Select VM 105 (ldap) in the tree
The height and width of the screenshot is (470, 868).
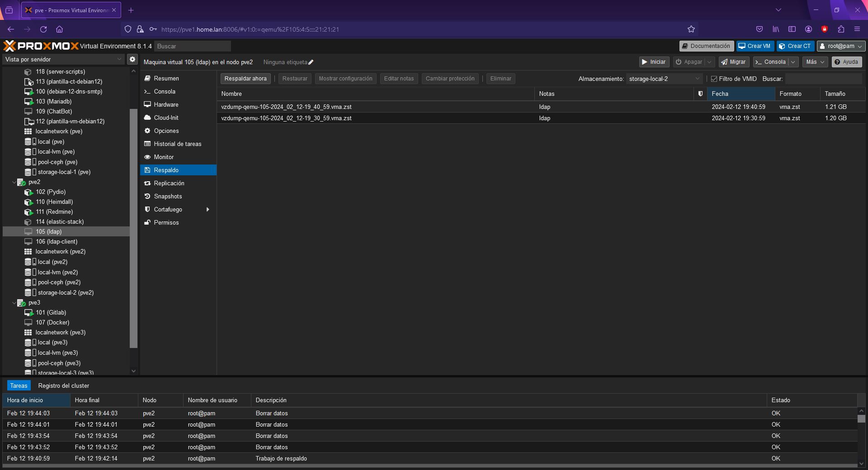66,231
